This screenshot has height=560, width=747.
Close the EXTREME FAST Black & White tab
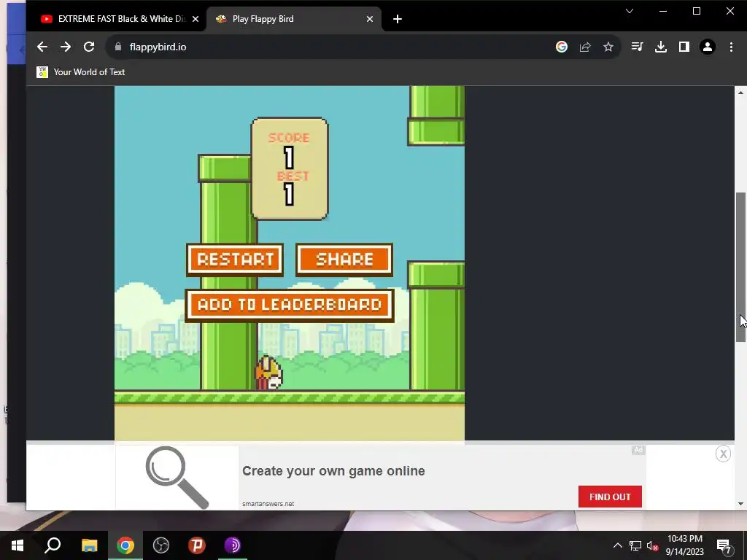[196, 19]
